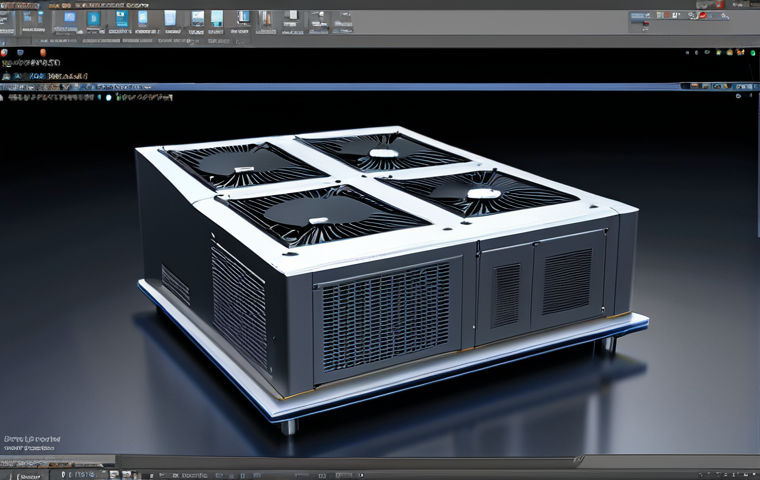Click the horizontal scrollbar below the viewport
The image size is (760, 480).
[x=349, y=462]
